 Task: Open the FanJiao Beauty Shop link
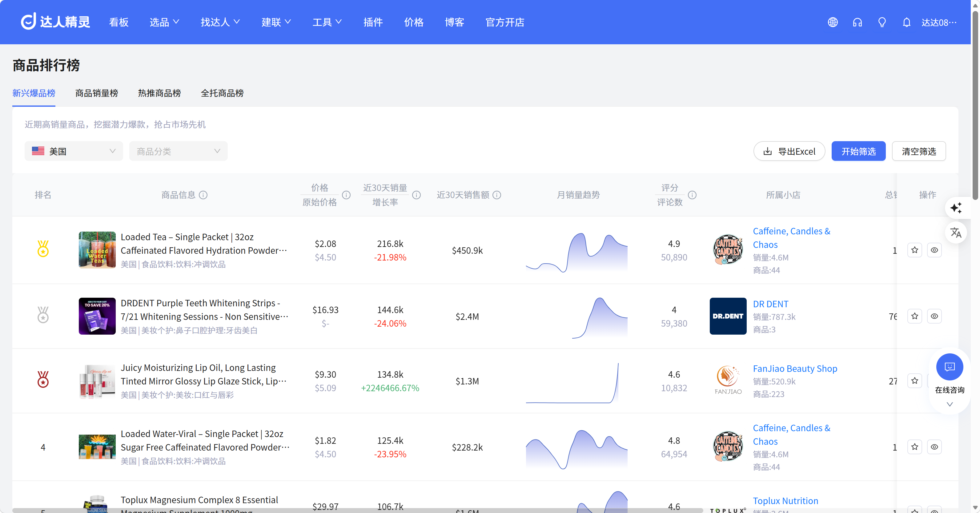point(795,368)
